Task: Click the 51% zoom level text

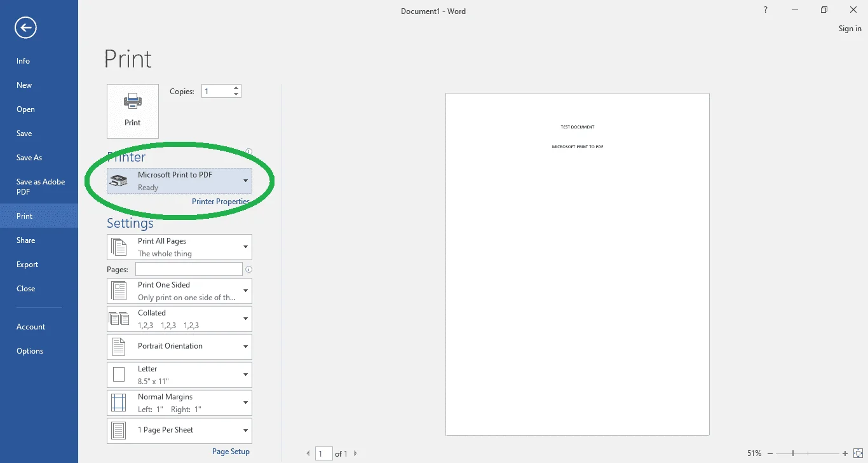Action: (754, 453)
